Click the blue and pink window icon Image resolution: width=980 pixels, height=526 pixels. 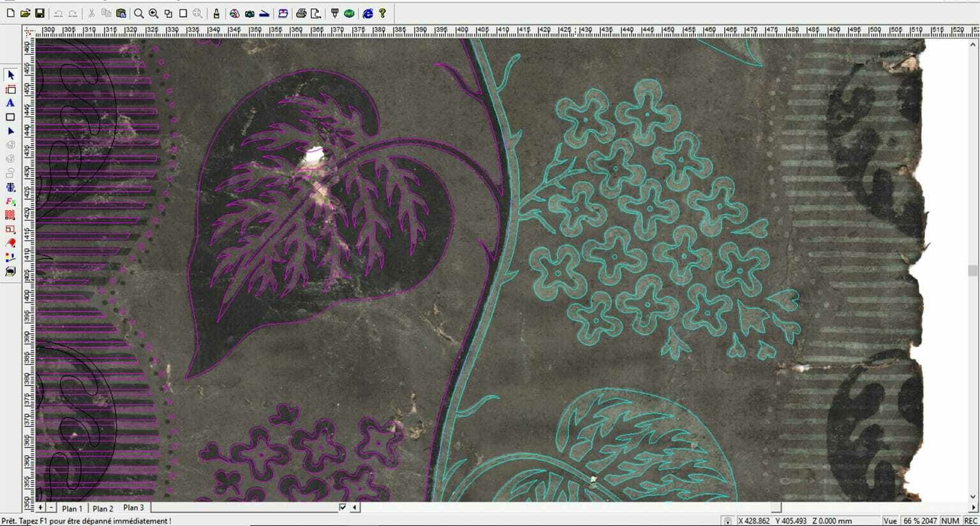point(283,13)
